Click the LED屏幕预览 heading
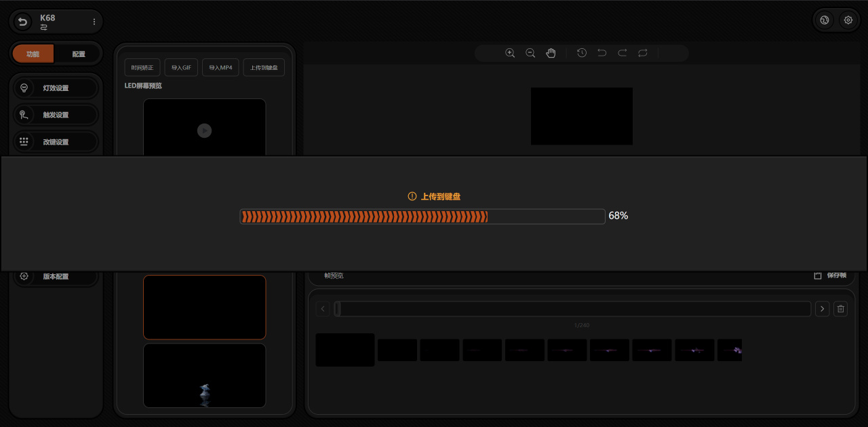 tap(143, 86)
